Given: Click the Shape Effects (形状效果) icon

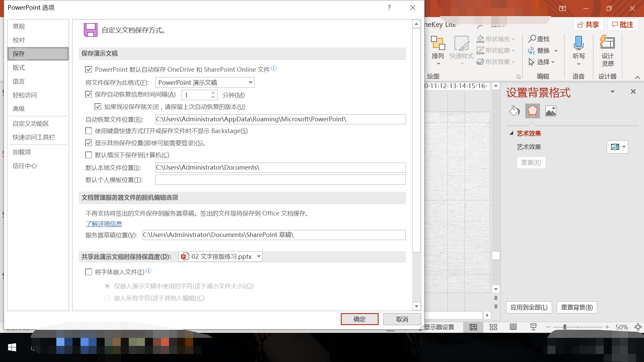Looking at the screenshot, I should pos(480,62).
